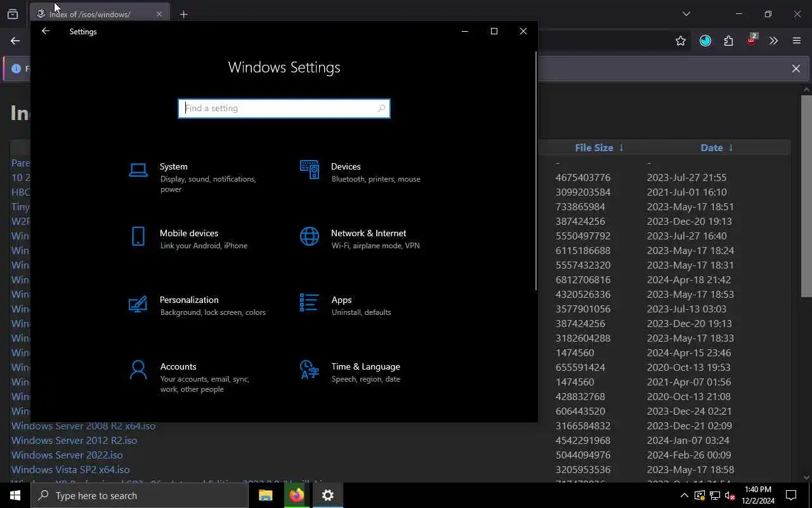The image size is (812, 508).
Task: Switch to Firefox on the taskbar
Action: (297, 495)
